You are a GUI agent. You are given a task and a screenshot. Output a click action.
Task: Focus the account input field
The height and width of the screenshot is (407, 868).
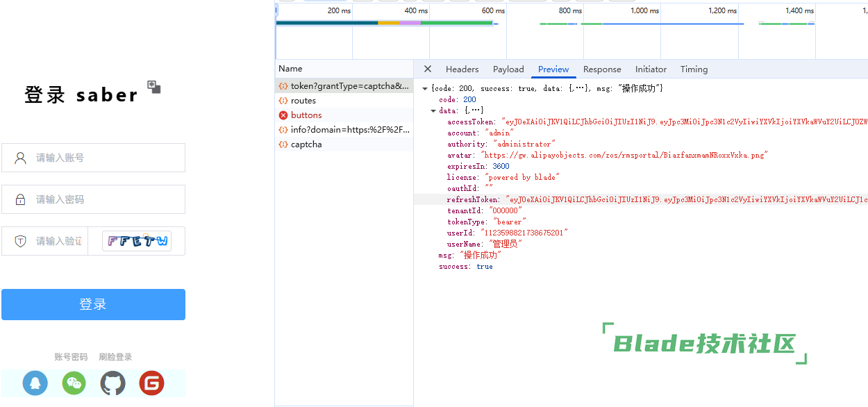pos(93,158)
